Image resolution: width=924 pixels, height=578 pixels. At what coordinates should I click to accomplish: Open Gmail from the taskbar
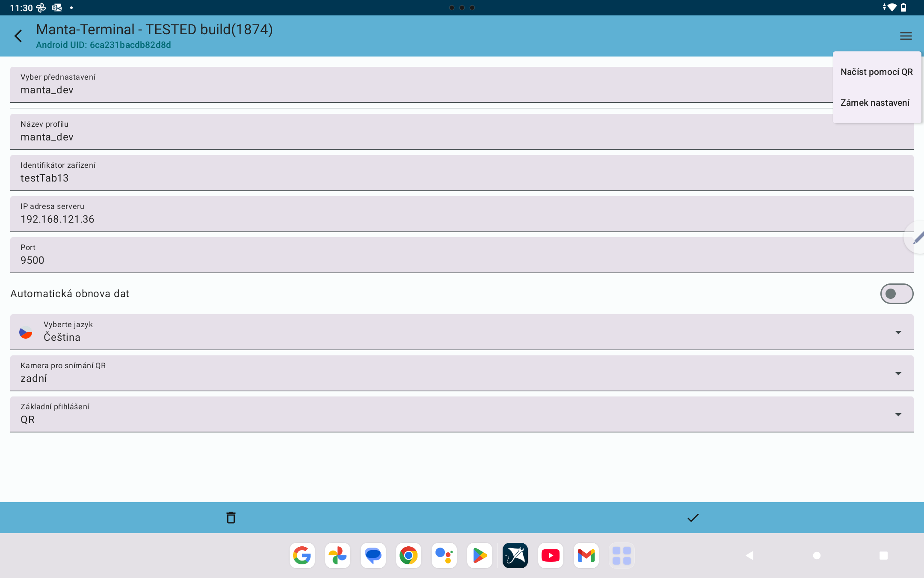[586, 556]
